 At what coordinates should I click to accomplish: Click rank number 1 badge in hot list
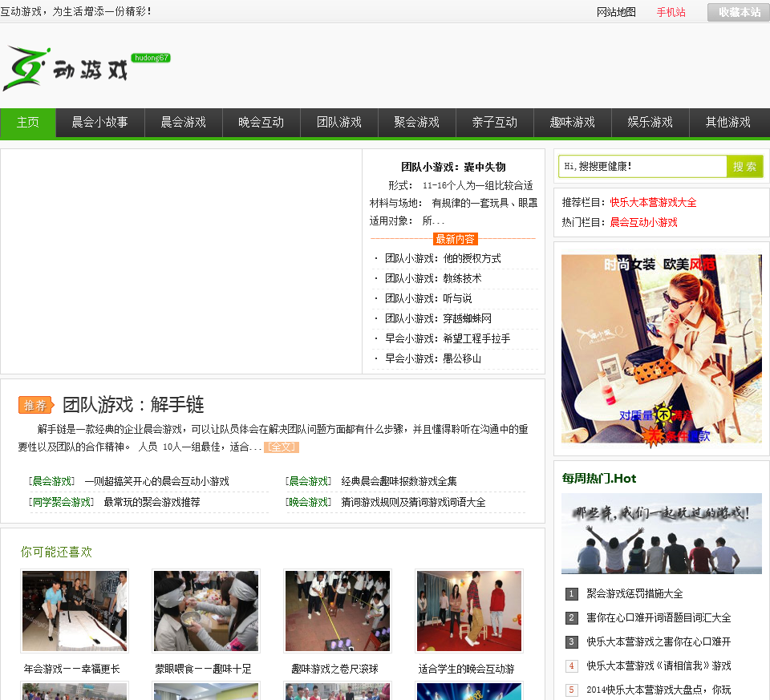pyautogui.click(x=571, y=594)
